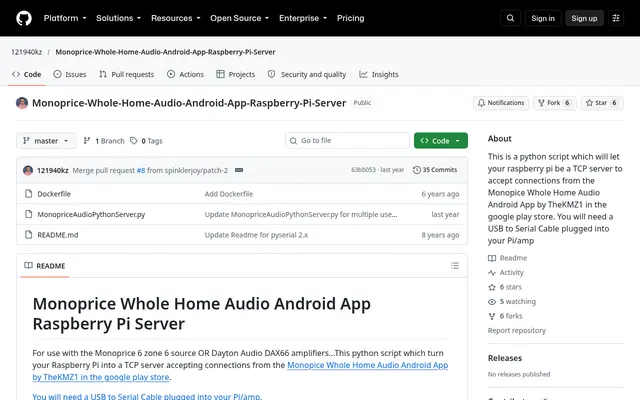This screenshot has height=400, width=640.
Task: Click the book icon next to Readme
Action: (x=492, y=258)
